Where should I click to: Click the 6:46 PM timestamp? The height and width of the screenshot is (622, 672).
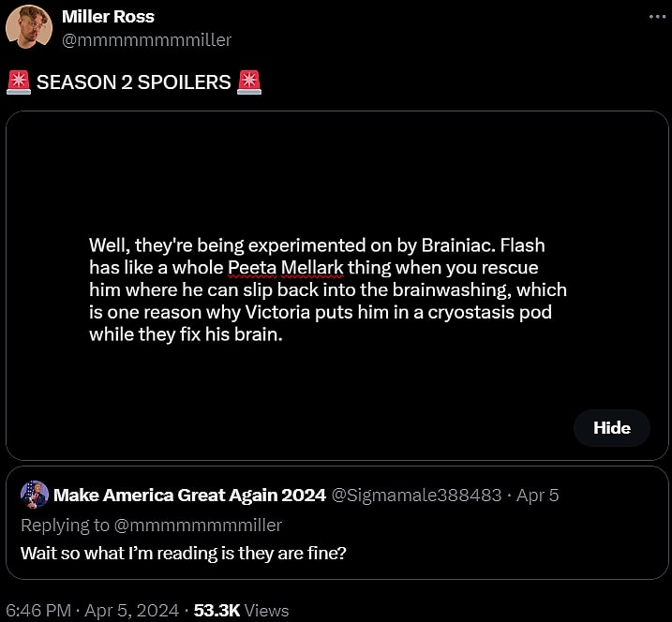pos(38,610)
